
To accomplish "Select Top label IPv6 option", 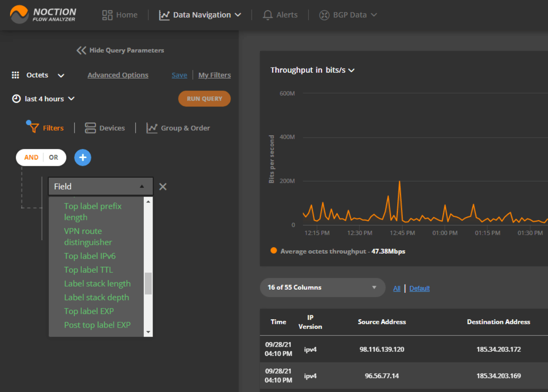I will pyautogui.click(x=90, y=256).
